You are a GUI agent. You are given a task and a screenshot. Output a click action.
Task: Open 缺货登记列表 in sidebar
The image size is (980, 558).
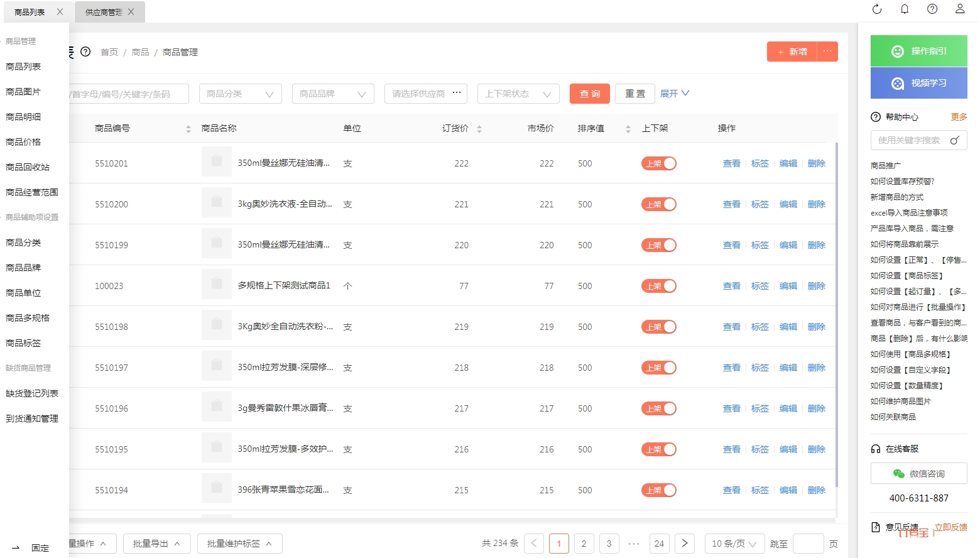(x=32, y=393)
